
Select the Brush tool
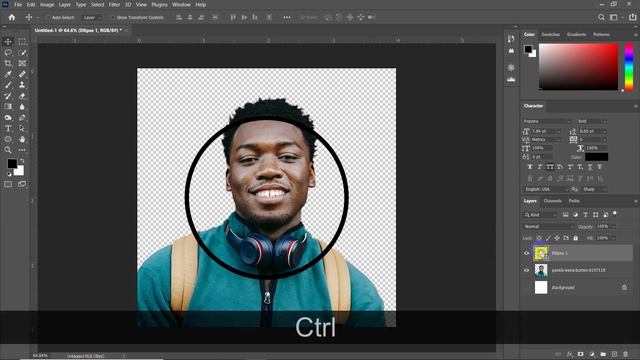[8, 85]
